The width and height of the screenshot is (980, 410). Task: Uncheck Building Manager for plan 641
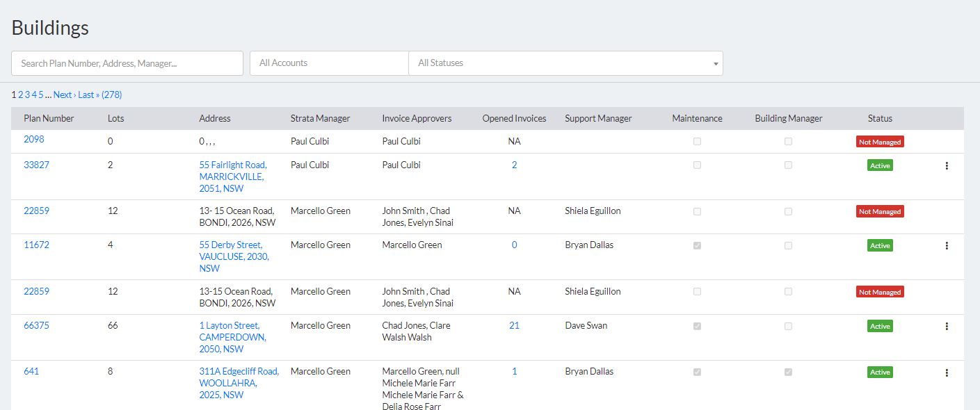(788, 372)
